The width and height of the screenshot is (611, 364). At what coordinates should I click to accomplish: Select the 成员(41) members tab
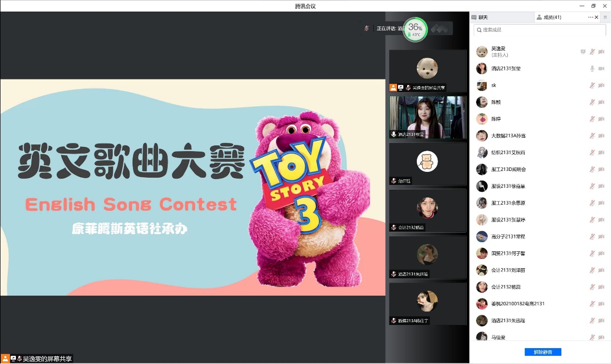552,17
